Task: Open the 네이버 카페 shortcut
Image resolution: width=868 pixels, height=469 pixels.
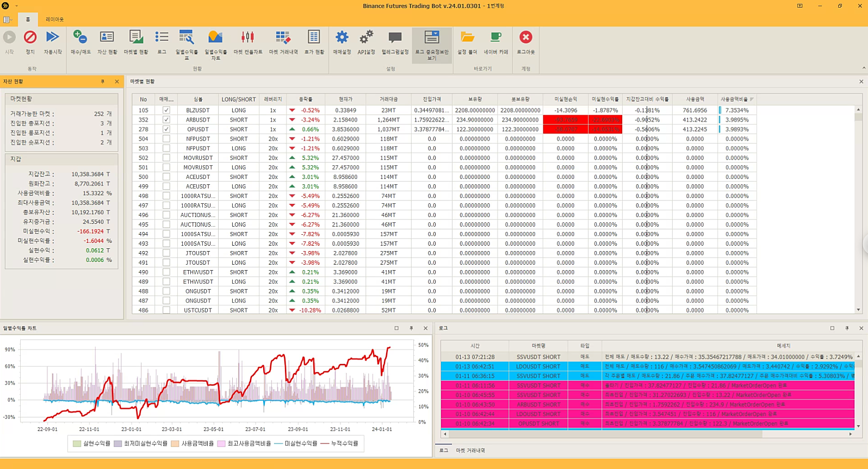Action: [495, 37]
